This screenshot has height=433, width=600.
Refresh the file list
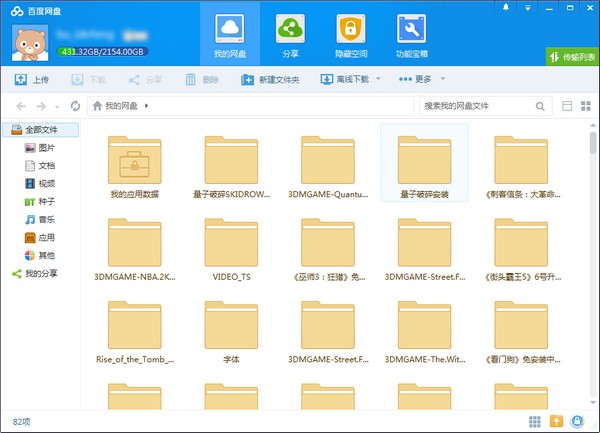(75, 106)
